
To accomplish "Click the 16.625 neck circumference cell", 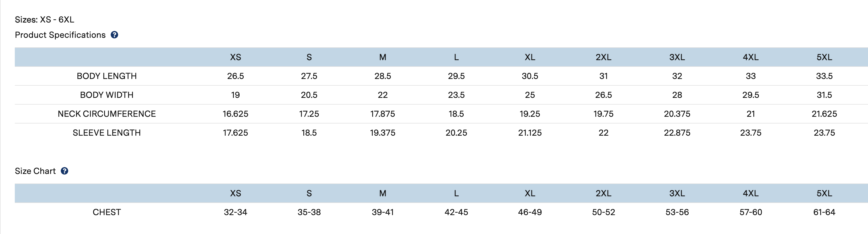I will click(235, 114).
